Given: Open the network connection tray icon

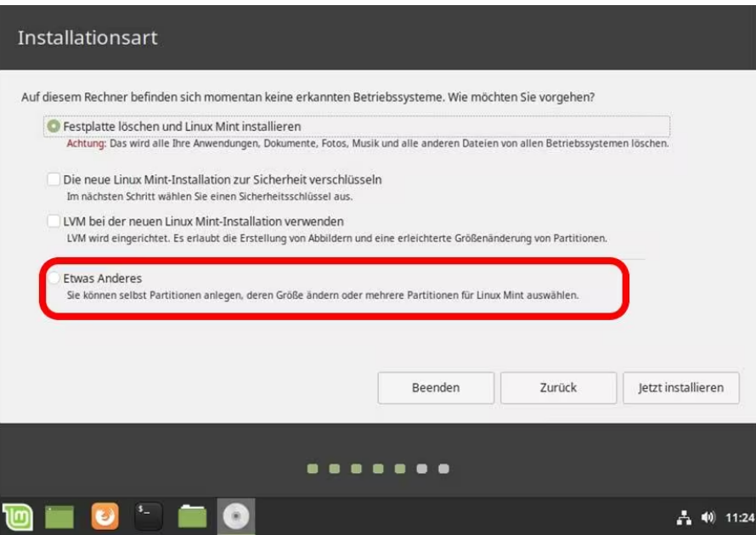Looking at the screenshot, I should click(x=685, y=517).
